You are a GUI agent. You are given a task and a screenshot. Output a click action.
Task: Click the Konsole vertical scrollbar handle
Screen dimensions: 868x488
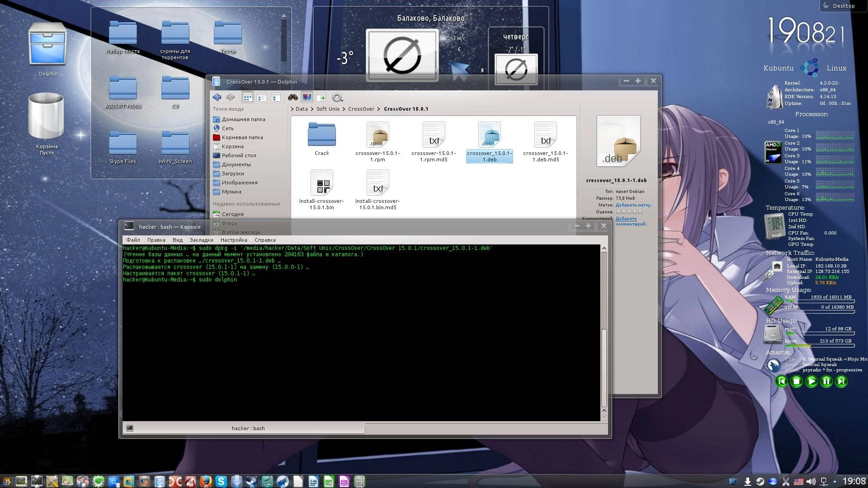pos(604,368)
